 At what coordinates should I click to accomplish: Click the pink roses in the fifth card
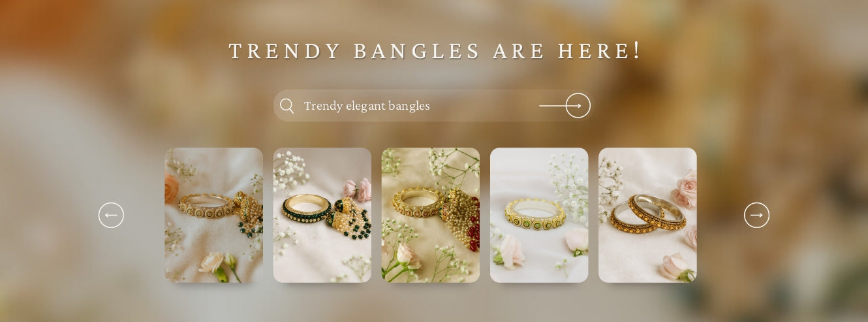coord(684,189)
